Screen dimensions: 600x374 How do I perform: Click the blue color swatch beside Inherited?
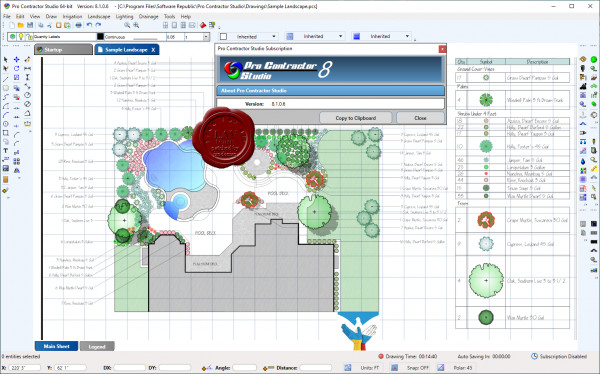(357, 36)
